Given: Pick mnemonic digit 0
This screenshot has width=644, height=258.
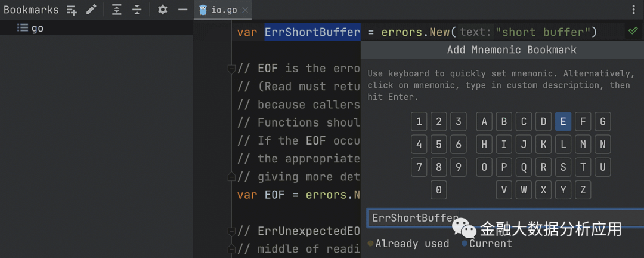Looking at the screenshot, I should pyautogui.click(x=438, y=190).
